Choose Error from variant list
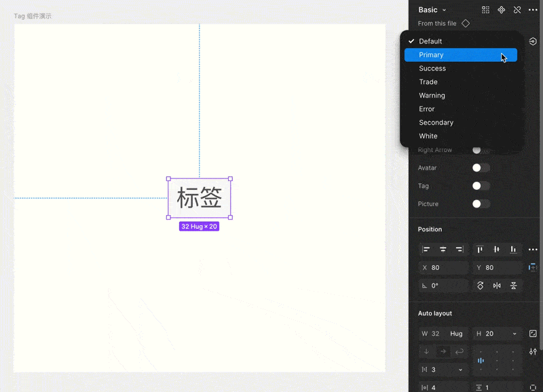Image resolution: width=543 pixels, height=392 pixels. [461, 109]
